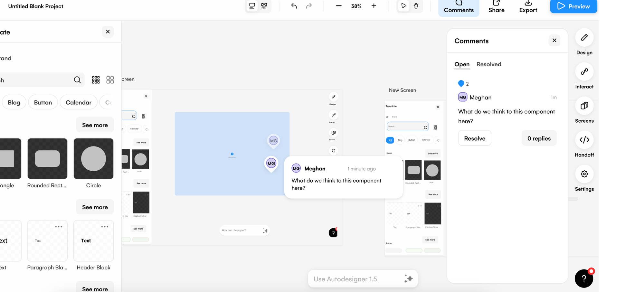The image size is (644, 292).
Task: Click the undo arrow
Action: (x=294, y=6)
